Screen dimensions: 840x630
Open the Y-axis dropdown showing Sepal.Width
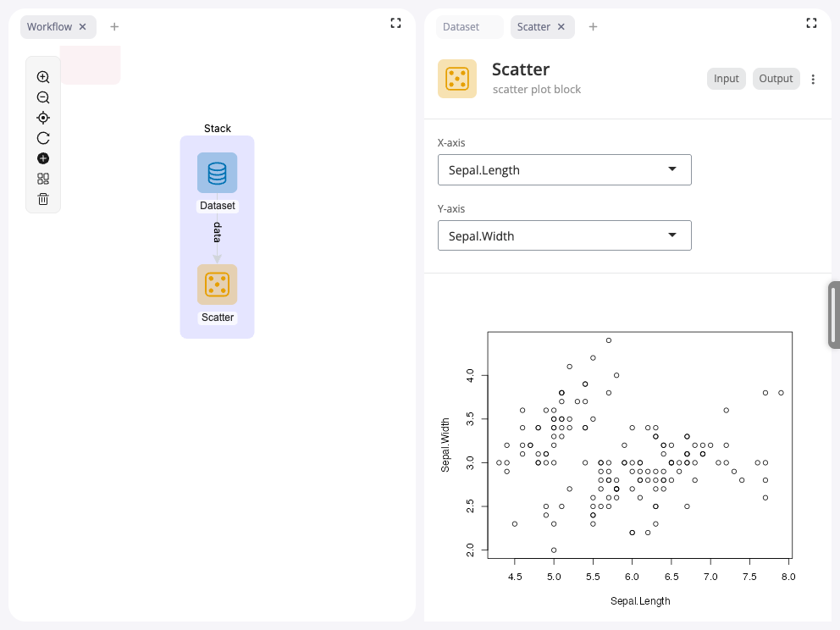click(x=565, y=235)
